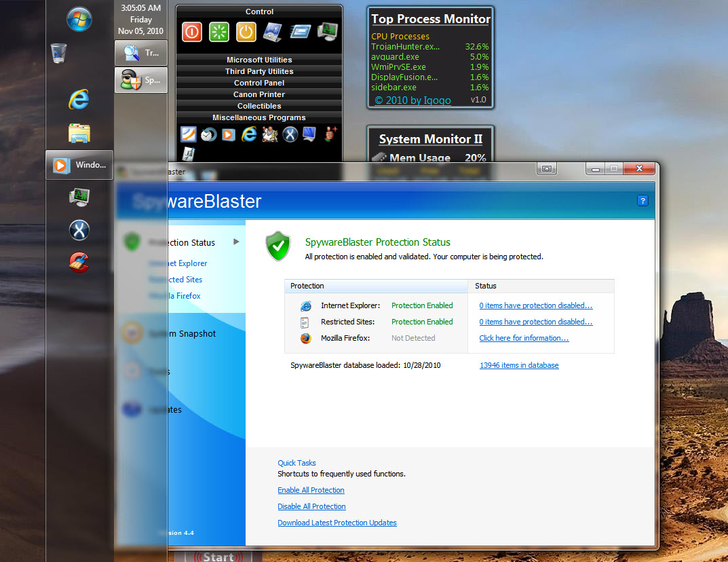The width and height of the screenshot is (728, 562).
Task: Click the Firefox 'Click here for information' link
Action: [x=524, y=338]
